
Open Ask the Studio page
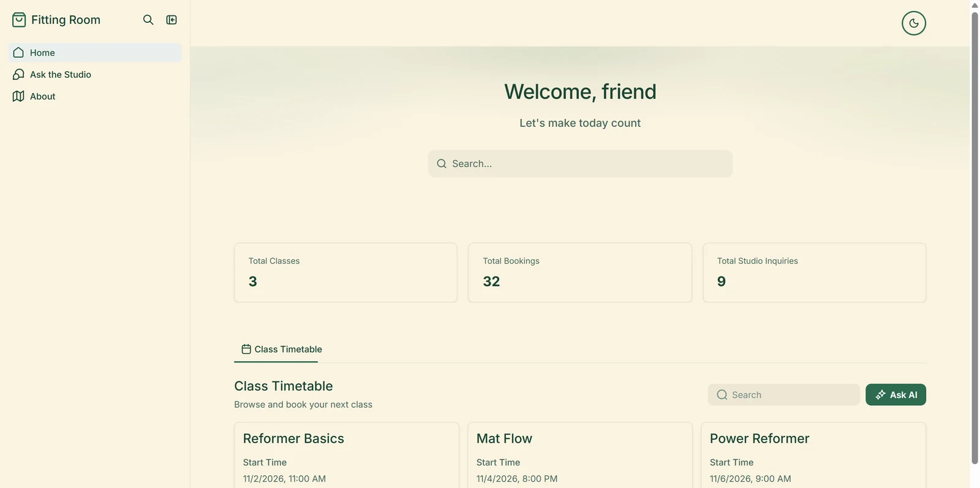tap(95, 74)
